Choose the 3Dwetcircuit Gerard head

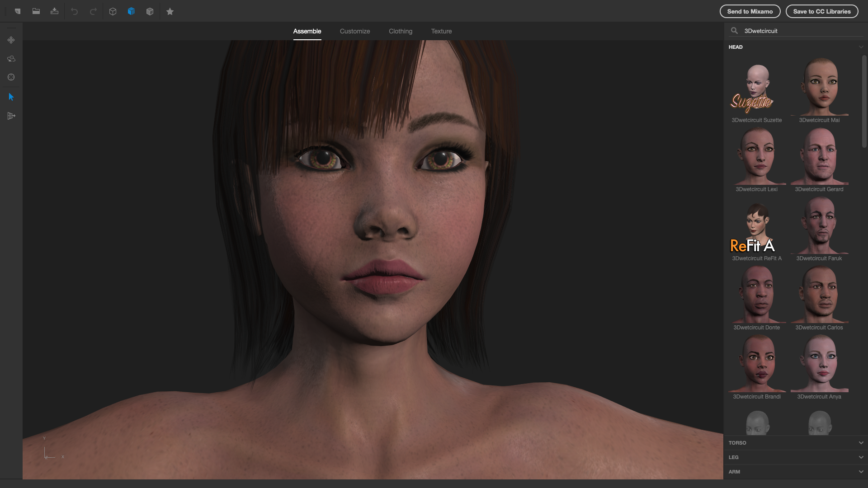point(819,160)
